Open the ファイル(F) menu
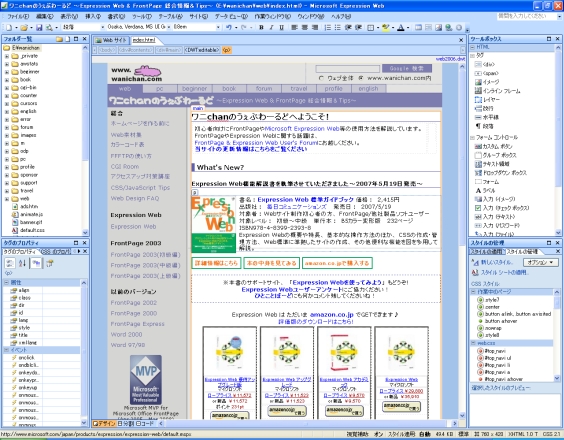564x440 pixels. (x=18, y=17)
